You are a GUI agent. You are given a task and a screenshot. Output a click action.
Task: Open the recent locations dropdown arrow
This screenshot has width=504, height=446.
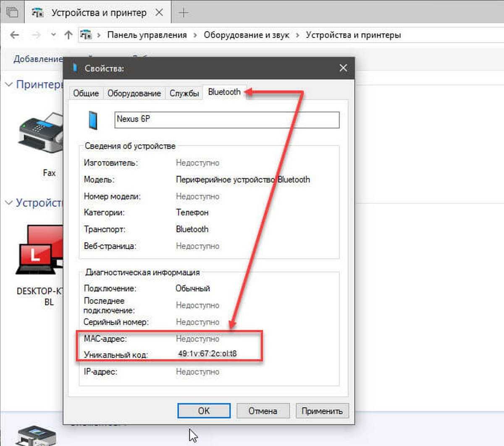coord(53,35)
